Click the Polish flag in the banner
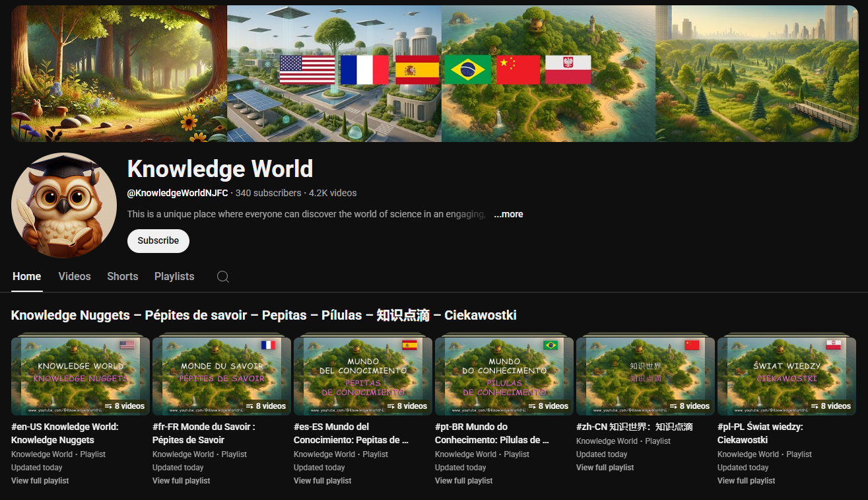Screen dimensions: 868x500 pyautogui.click(x=568, y=70)
